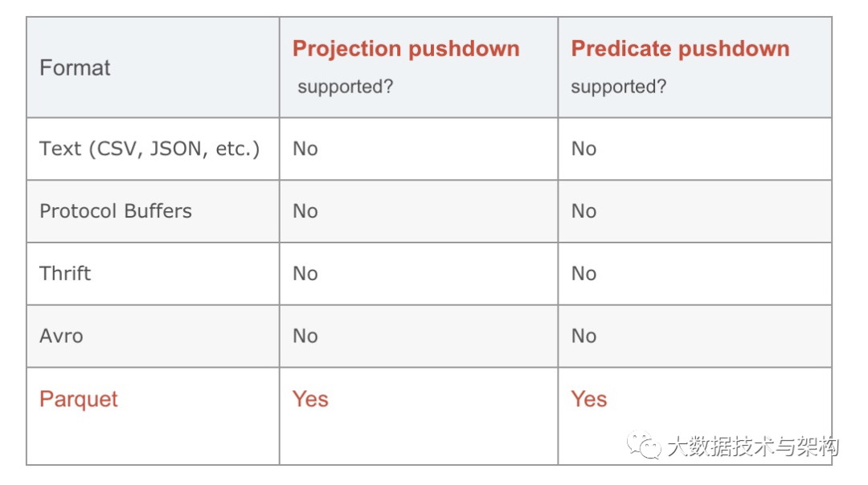The image size is (868, 485).
Task: Click the red Parquet format label
Action: pos(79,399)
